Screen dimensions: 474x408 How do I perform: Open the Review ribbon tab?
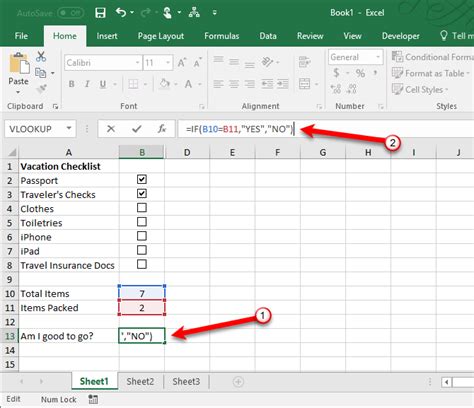(x=310, y=36)
